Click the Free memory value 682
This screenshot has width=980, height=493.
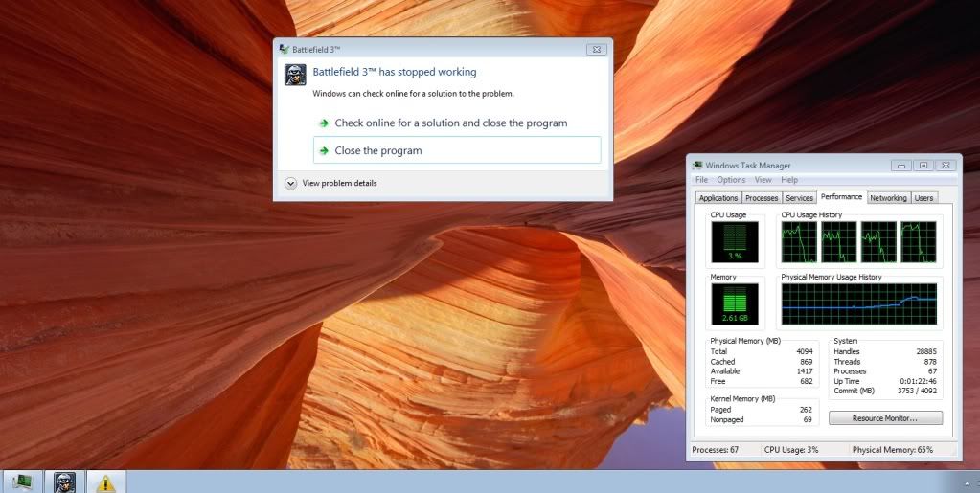tap(807, 381)
